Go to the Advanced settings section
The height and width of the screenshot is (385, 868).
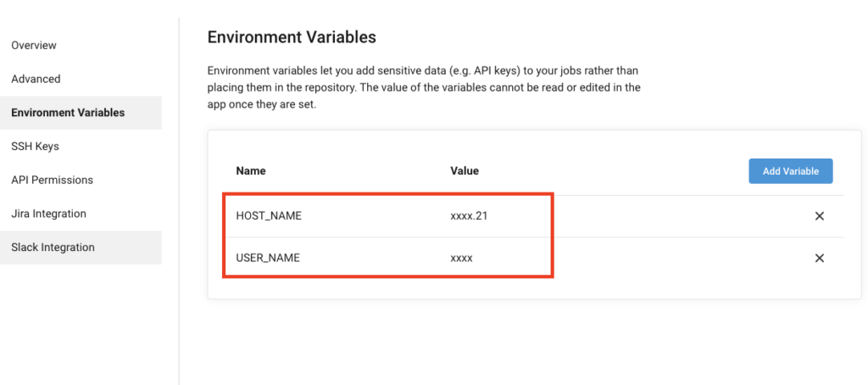click(x=36, y=79)
